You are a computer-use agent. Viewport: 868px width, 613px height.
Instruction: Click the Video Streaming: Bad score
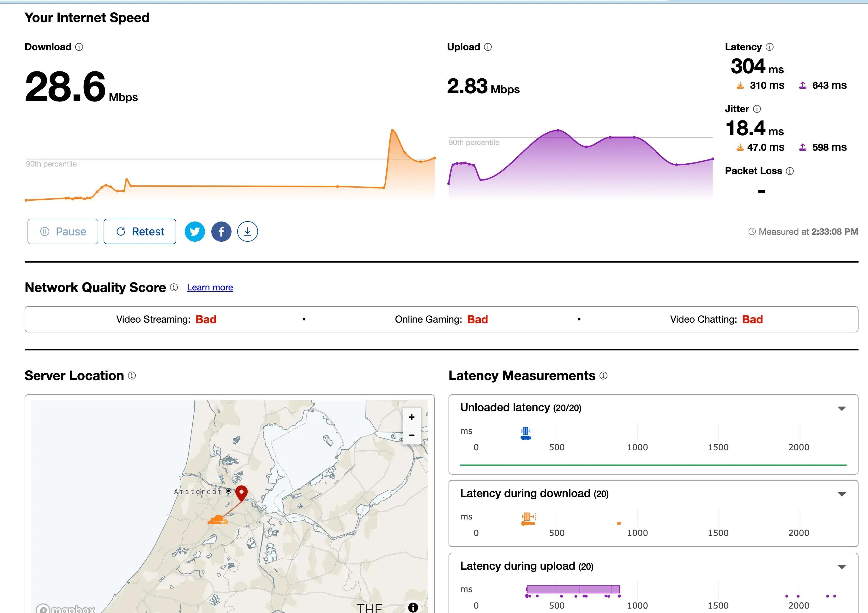pos(166,319)
